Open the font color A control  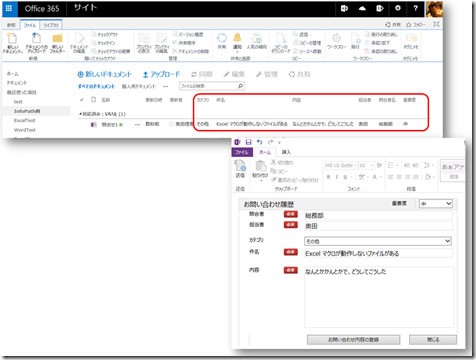tap(376, 177)
